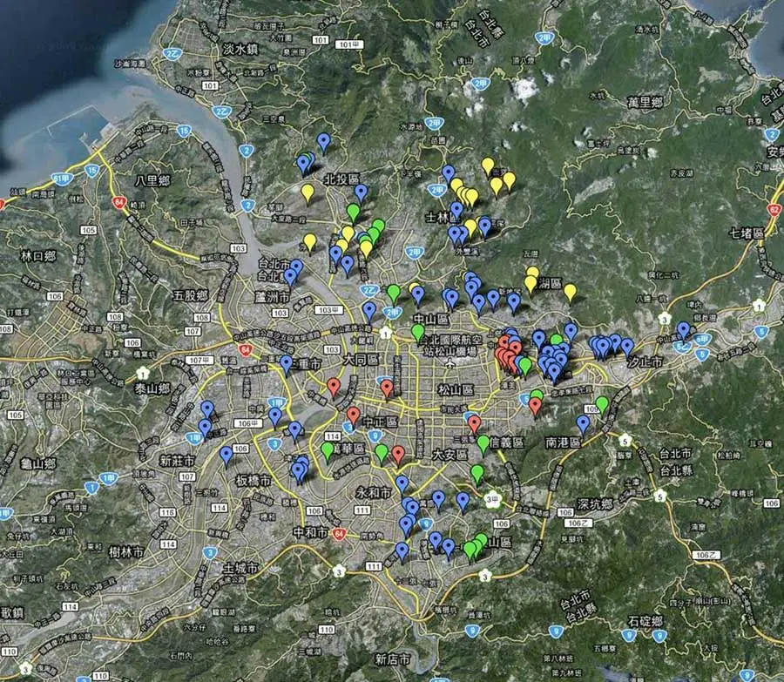Click the 萬華區 label
This screenshot has height=682, width=784.
click(x=350, y=449)
